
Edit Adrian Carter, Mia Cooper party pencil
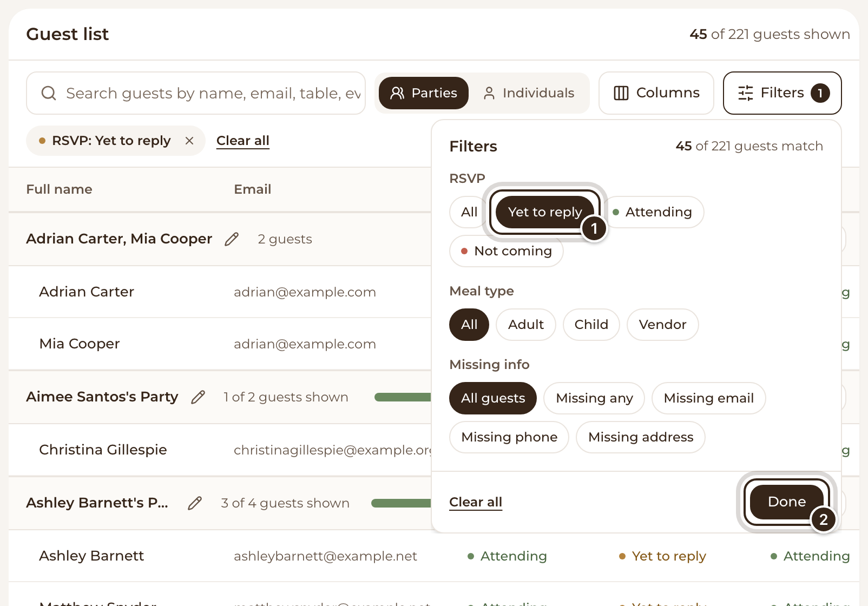(x=232, y=239)
